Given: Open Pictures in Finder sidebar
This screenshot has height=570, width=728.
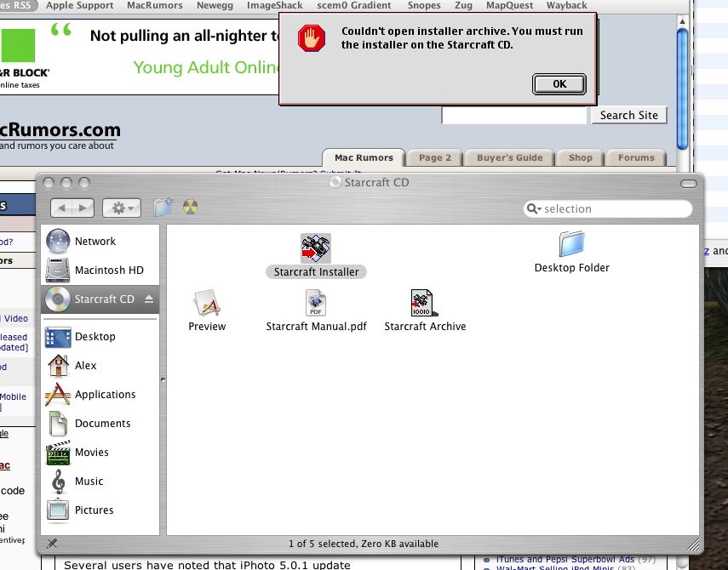Looking at the screenshot, I should (100, 510).
